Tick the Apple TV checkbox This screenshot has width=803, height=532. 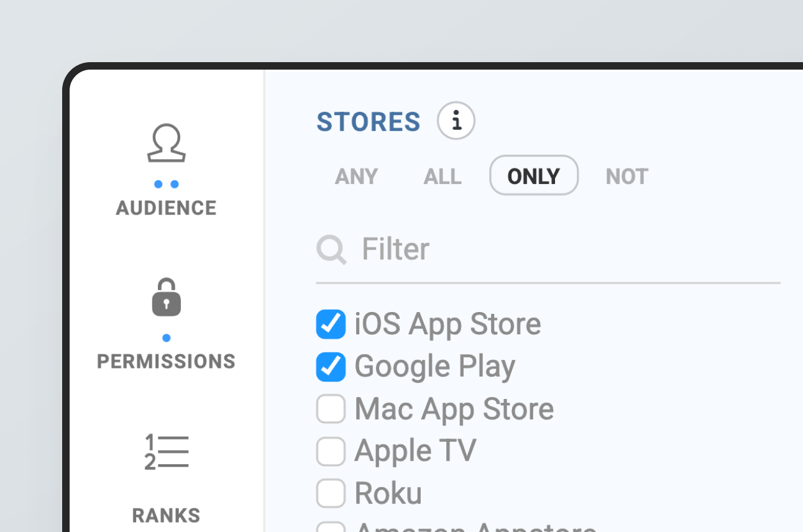coord(331,451)
